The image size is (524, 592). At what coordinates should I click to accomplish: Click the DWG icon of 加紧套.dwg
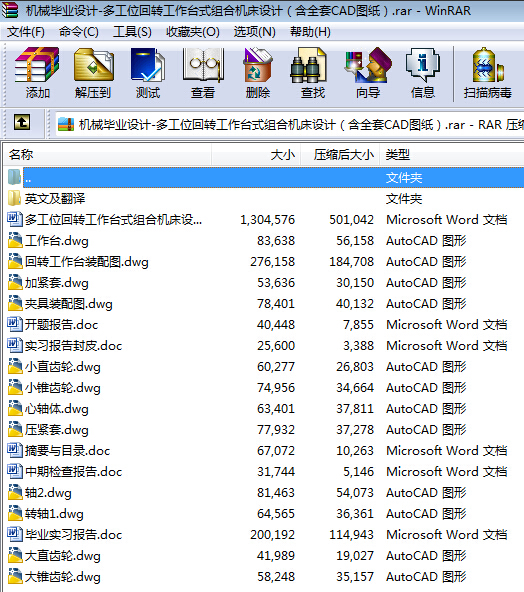pyautogui.click(x=15, y=282)
